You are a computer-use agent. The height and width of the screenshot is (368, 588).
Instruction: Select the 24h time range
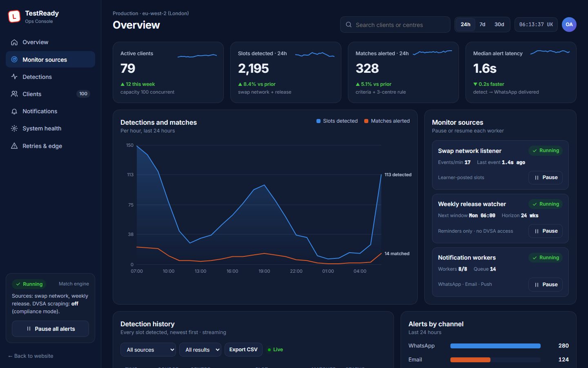(465, 25)
